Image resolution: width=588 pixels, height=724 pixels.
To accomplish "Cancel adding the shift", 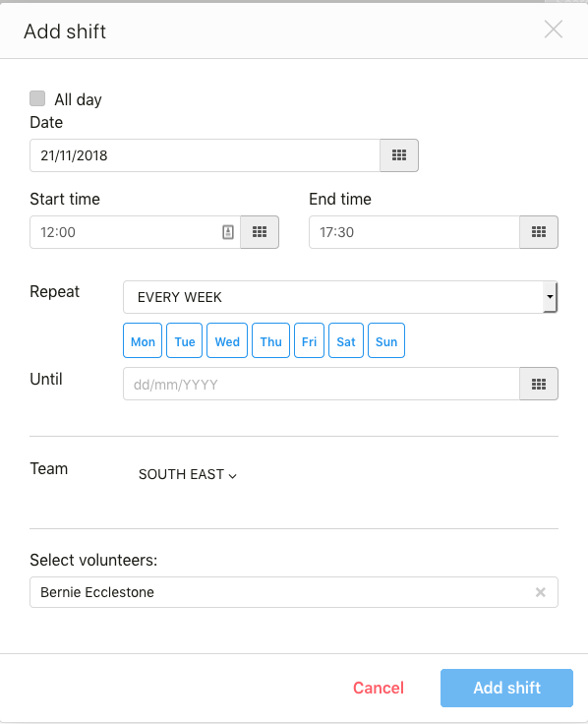I will pyautogui.click(x=379, y=688).
